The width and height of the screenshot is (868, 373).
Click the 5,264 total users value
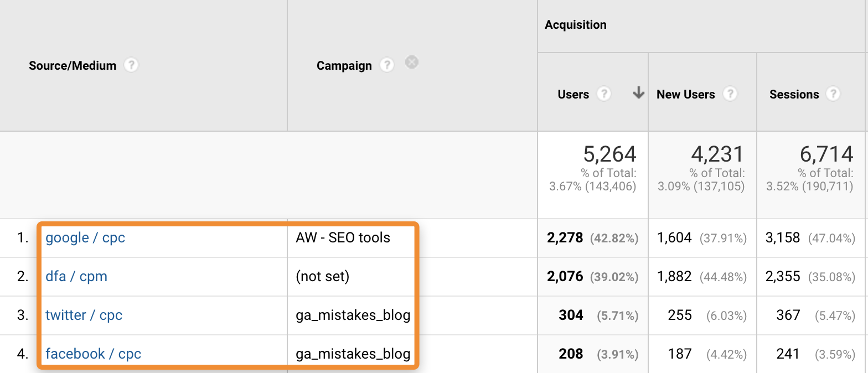pos(609,154)
